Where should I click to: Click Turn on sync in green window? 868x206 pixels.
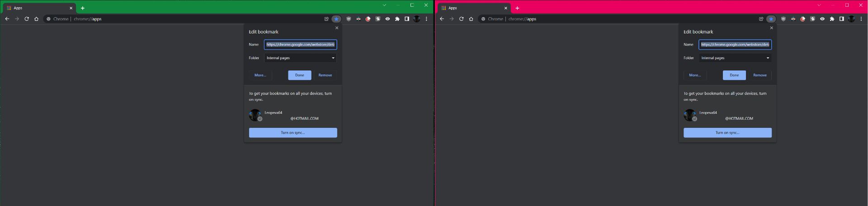pos(293,133)
